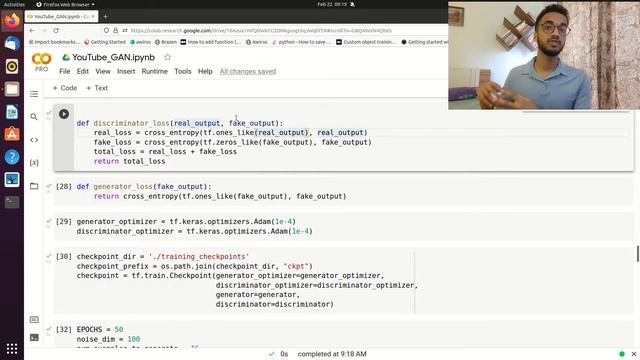Open the table of contents sidebar icon
Screen dimensions: 640x360
coord(34,94)
